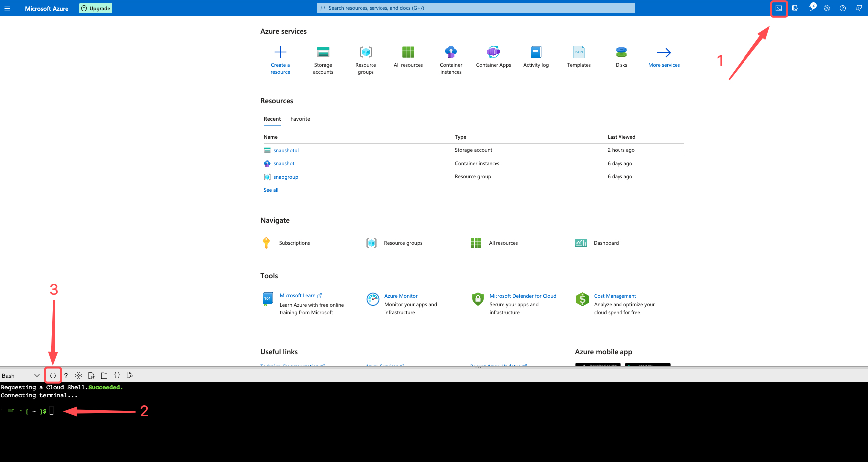Open Cloud Shell from the top bar
This screenshot has height=462, width=868.
[779, 8]
